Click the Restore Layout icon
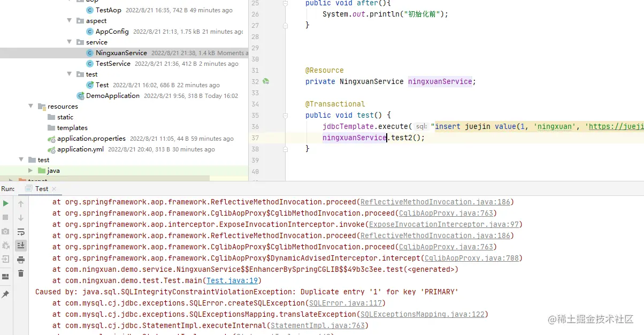Viewport: 644px width, 335px height. click(5, 277)
